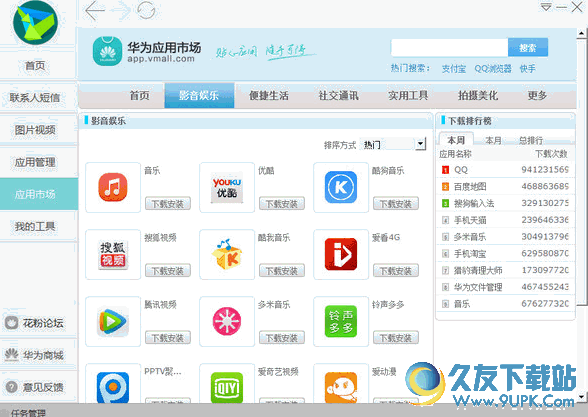Image resolution: width=588 pixels, height=417 pixels.
Task: Go back with the left arrow icon
Action: (94, 10)
